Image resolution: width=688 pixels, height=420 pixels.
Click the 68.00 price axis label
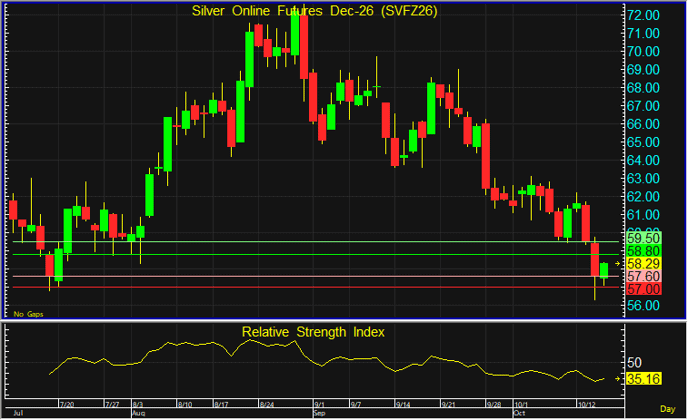643,88
